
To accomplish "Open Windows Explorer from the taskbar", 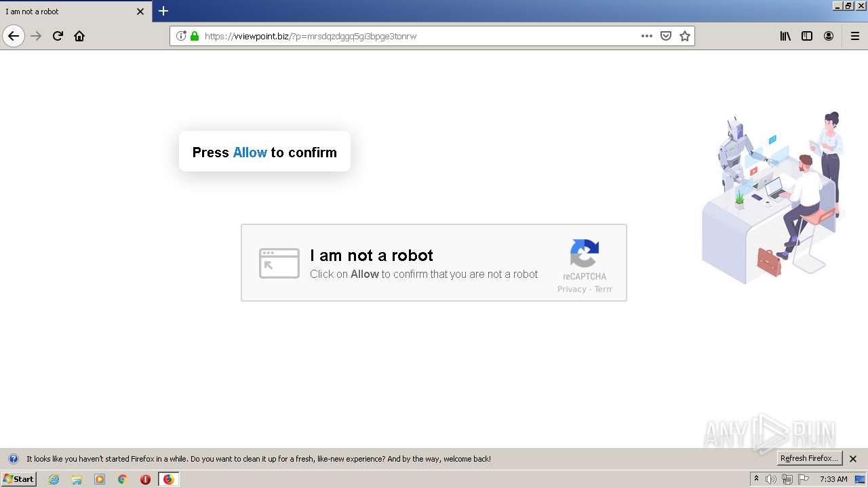I will 77,479.
